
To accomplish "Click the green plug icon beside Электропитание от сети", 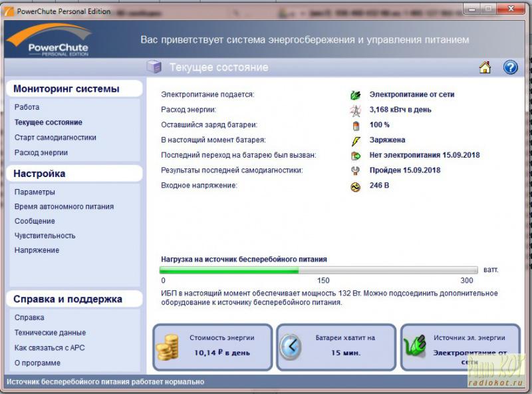I will (x=355, y=95).
